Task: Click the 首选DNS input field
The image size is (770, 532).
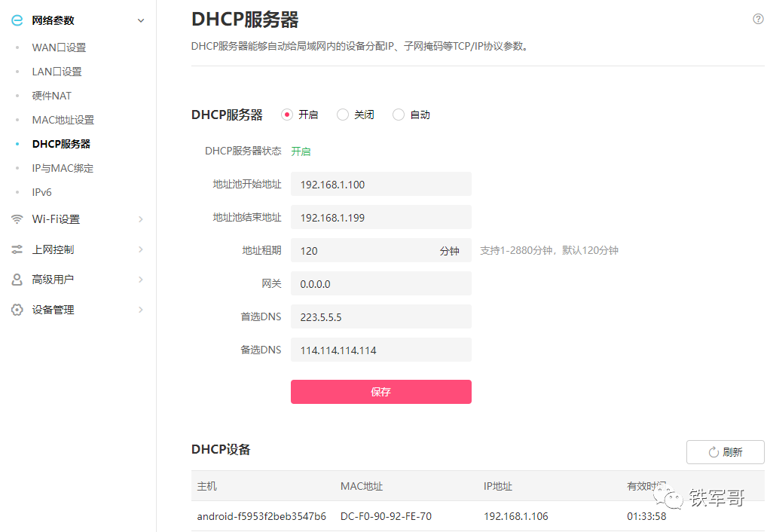Action: pyautogui.click(x=380, y=316)
